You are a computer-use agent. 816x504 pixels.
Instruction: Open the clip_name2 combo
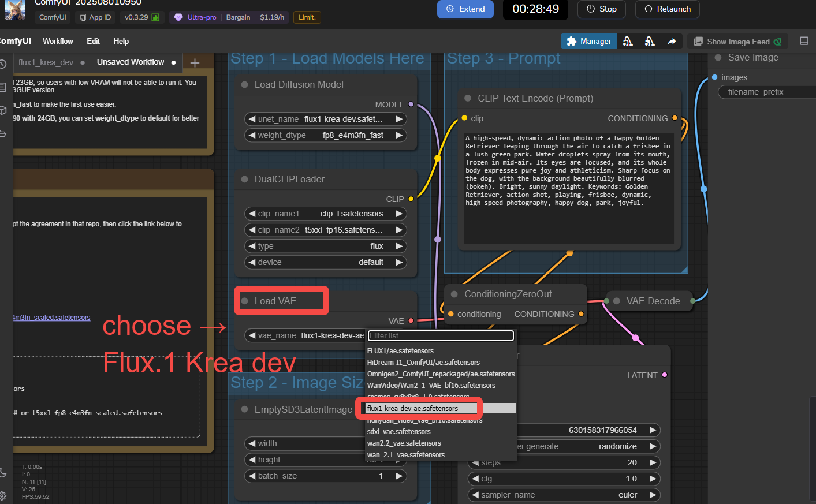click(326, 230)
